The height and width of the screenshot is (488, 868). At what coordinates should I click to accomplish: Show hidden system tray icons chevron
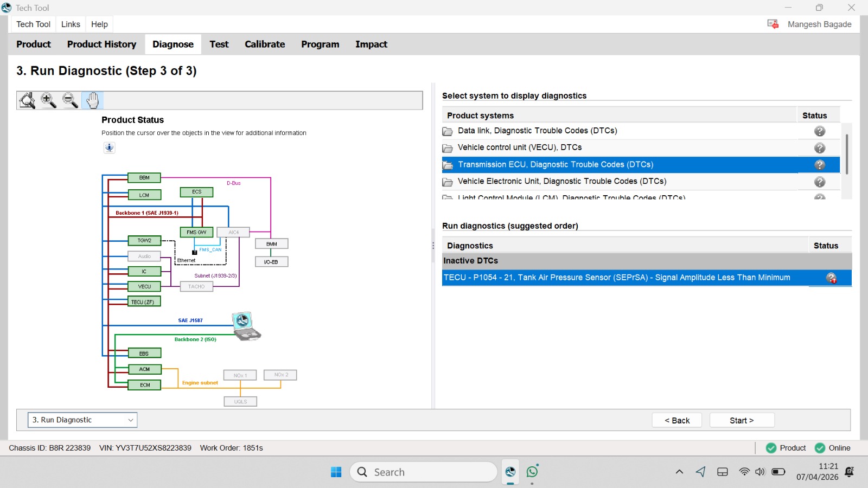(x=679, y=472)
